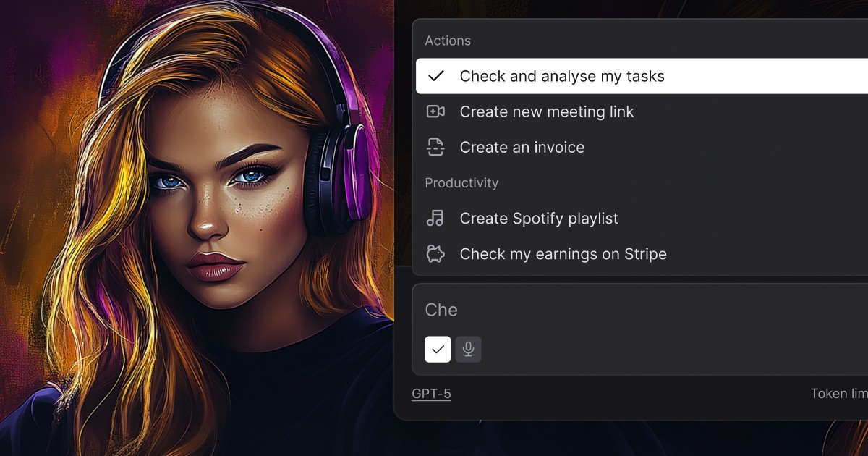Click the checkmark beside the selected task action
868x456 pixels.
click(x=435, y=75)
